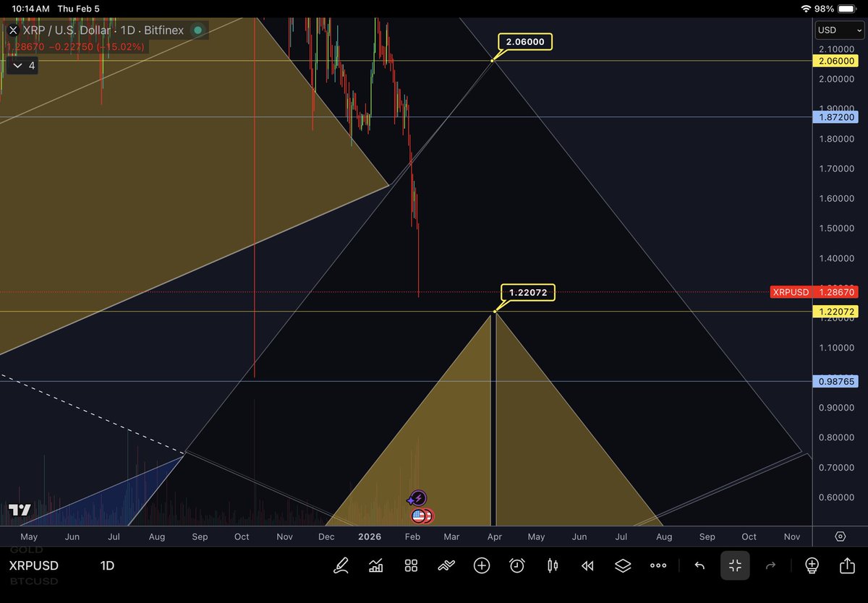The width and height of the screenshot is (868, 603).
Task: Open the object tree layers icon
Action: pyautogui.click(x=623, y=565)
